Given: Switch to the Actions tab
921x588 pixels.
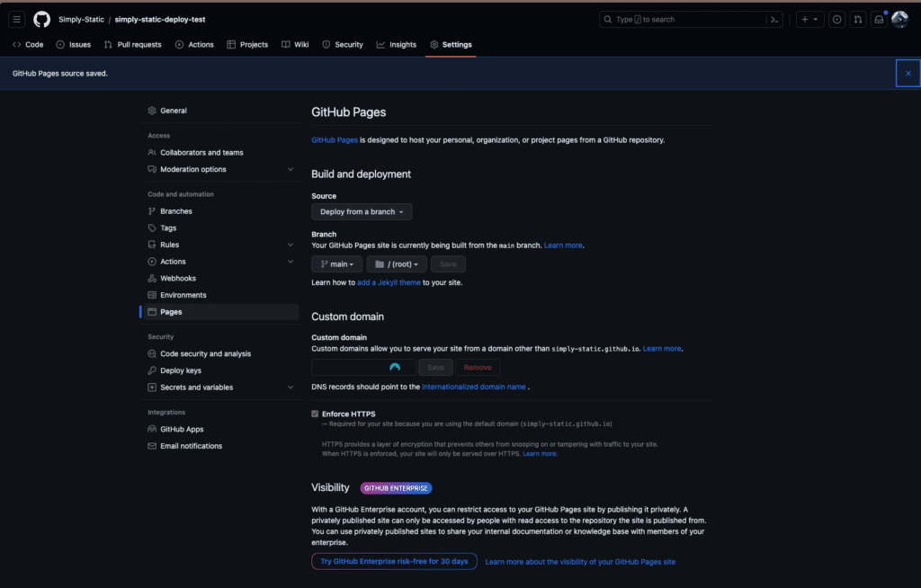Looking at the screenshot, I should click(x=194, y=45).
